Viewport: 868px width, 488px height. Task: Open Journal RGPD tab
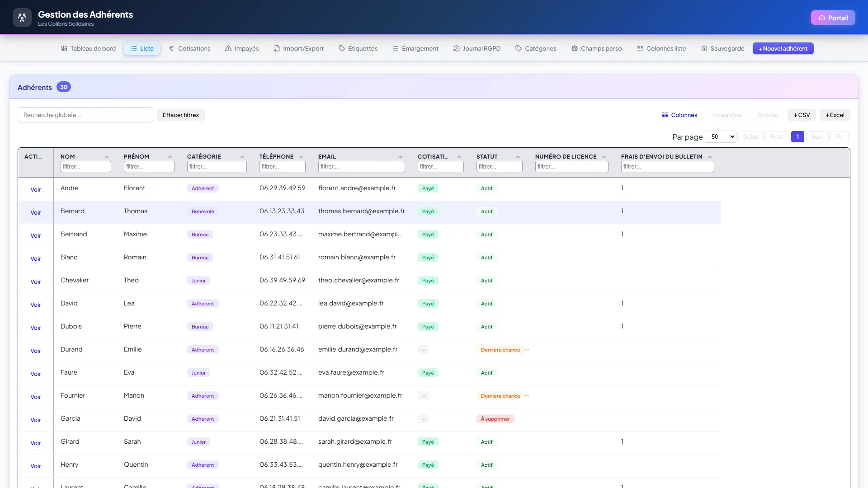click(x=477, y=48)
